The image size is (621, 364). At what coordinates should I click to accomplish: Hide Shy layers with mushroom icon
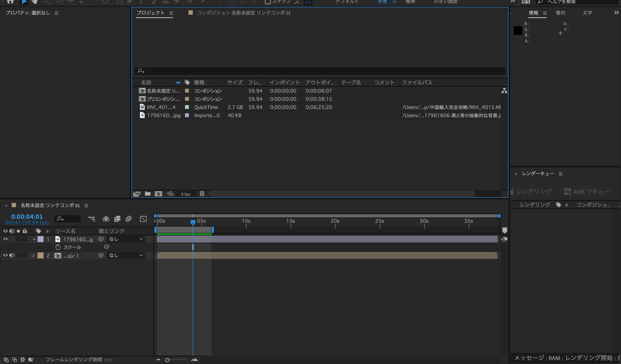coord(106,219)
